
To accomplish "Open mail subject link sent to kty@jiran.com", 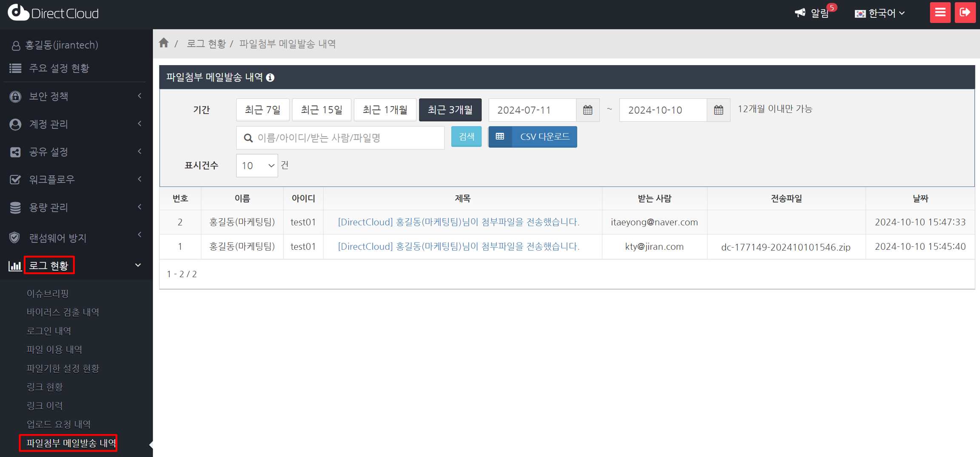I will (459, 247).
